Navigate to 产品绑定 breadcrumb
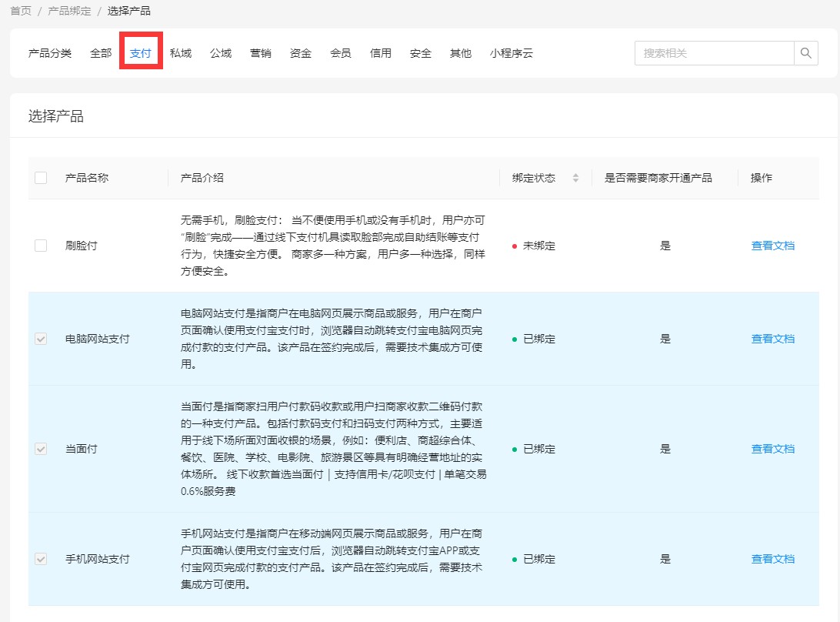 [x=69, y=11]
